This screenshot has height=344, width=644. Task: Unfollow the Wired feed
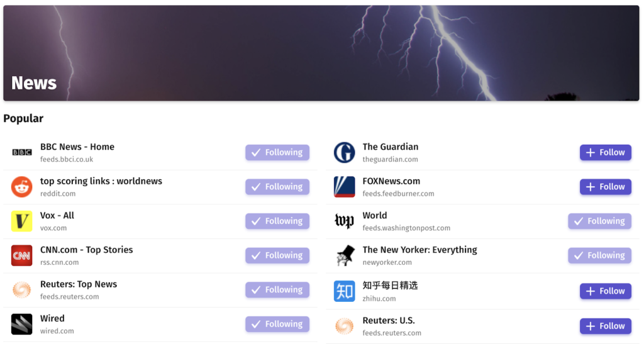277,325
